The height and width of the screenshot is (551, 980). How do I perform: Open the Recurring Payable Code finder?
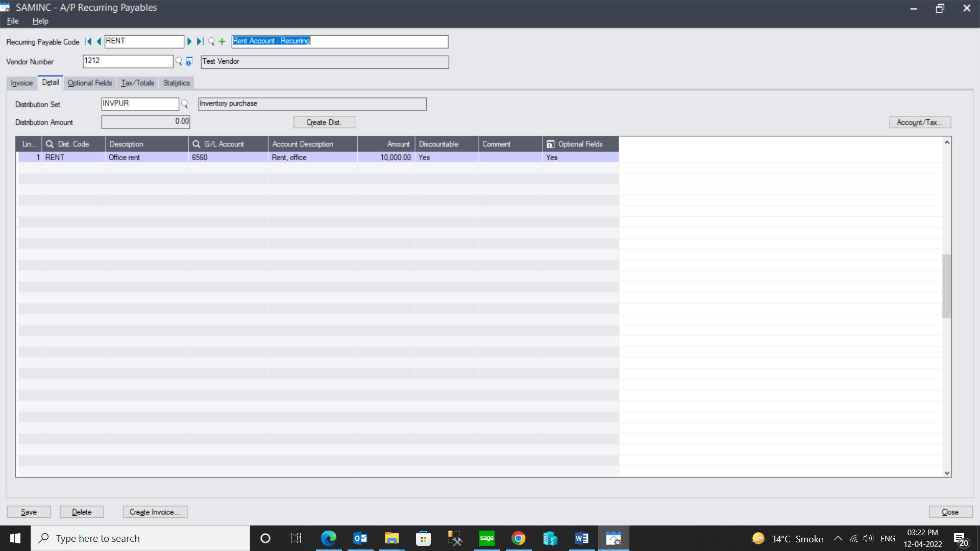click(x=211, y=41)
